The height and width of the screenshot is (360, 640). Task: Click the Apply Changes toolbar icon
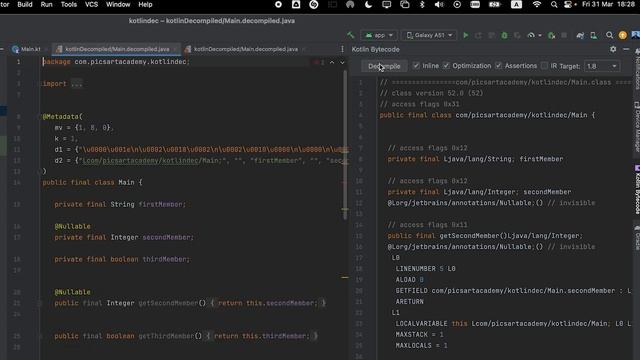pyautogui.click(x=478, y=36)
